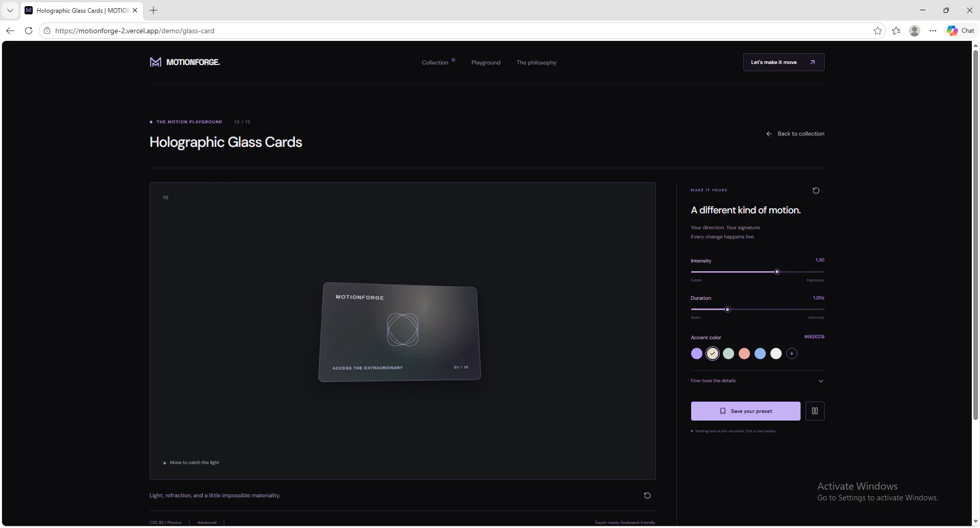Save your preset
Viewport: 980px width, 528px height.
coord(746,411)
